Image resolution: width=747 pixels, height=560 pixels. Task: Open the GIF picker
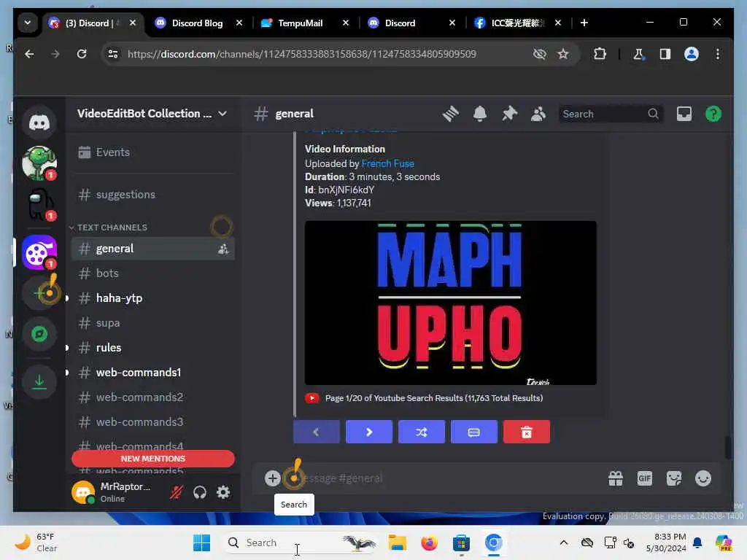tap(645, 478)
